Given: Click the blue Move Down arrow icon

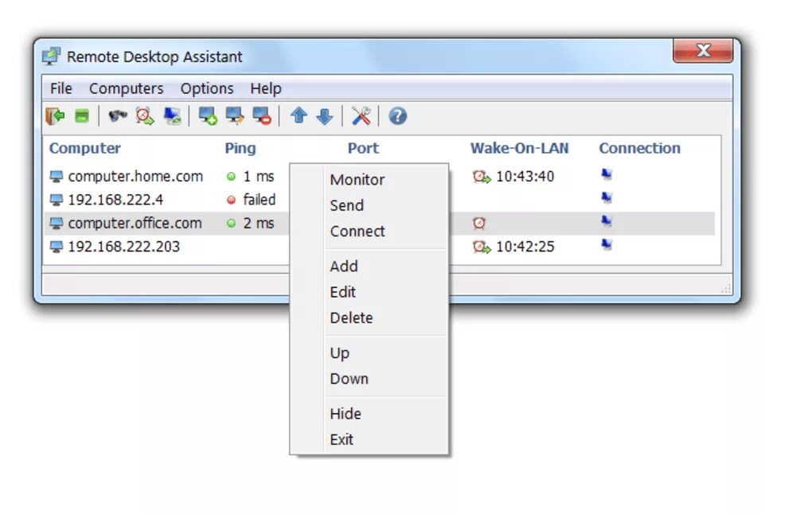Looking at the screenshot, I should [325, 116].
